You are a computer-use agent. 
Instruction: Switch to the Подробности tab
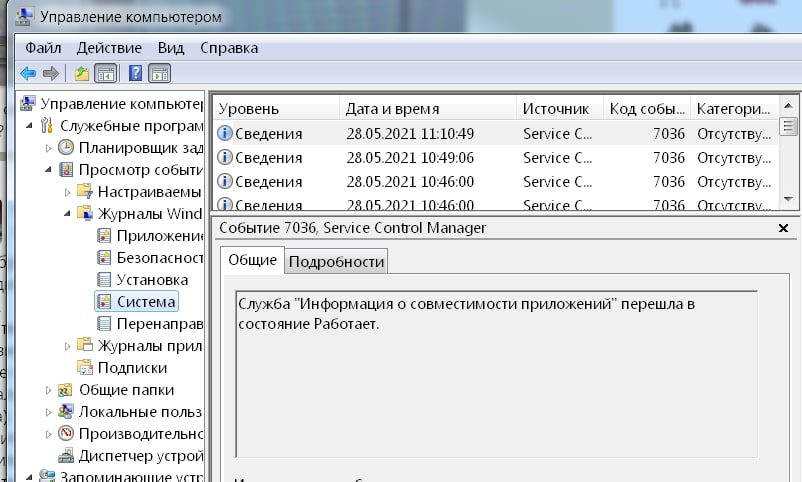pos(336,262)
